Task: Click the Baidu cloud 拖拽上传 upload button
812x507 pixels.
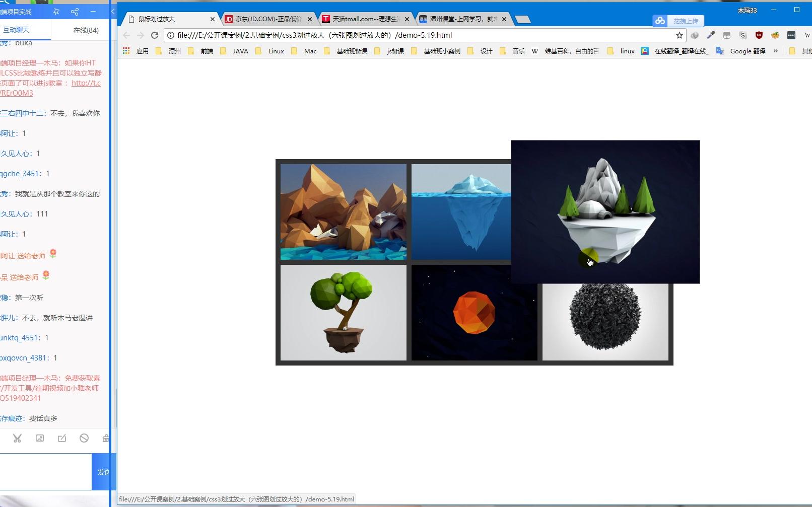Action: pos(679,21)
